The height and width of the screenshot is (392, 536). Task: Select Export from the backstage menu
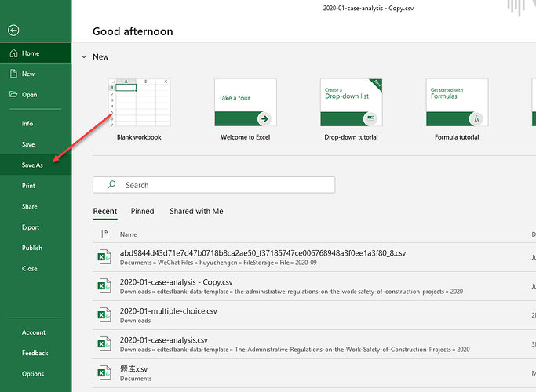coord(31,227)
